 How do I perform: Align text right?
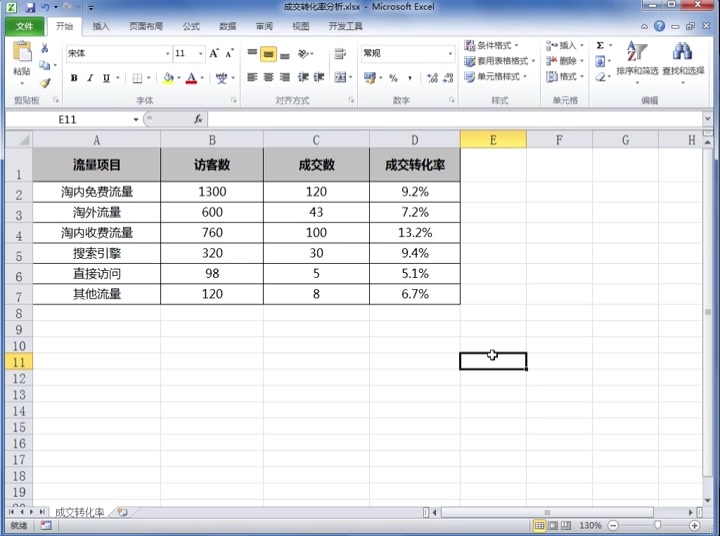285,77
